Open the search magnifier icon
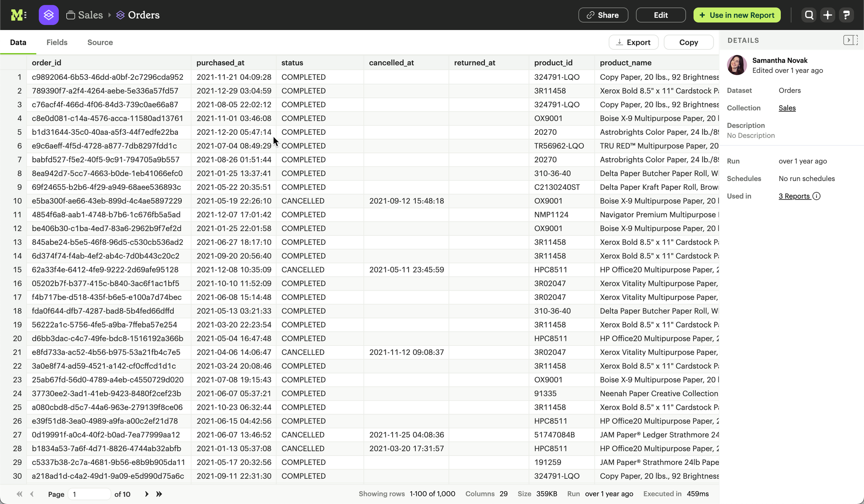Image resolution: width=864 pixels, height=504 pixels. click(809, 15)
